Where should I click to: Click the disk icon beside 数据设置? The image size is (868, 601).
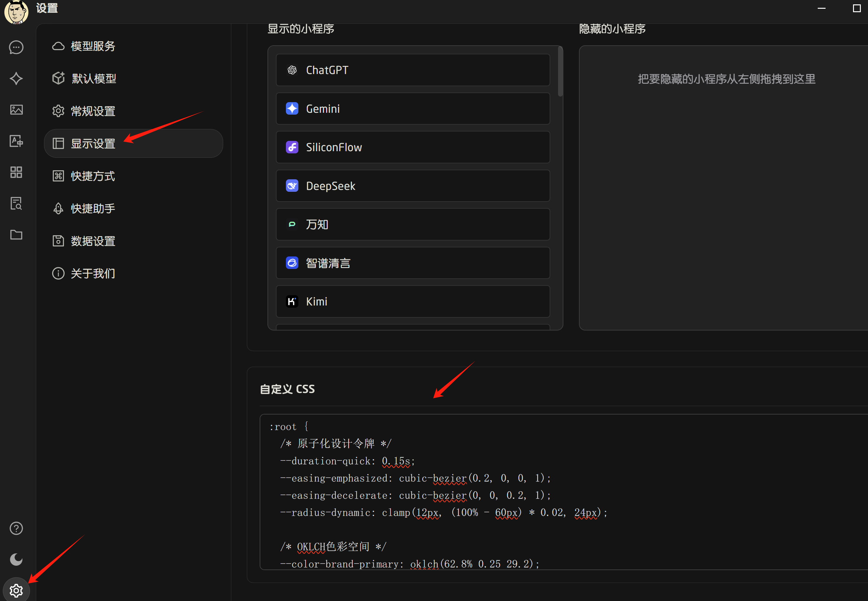click(x=58, y=241)
